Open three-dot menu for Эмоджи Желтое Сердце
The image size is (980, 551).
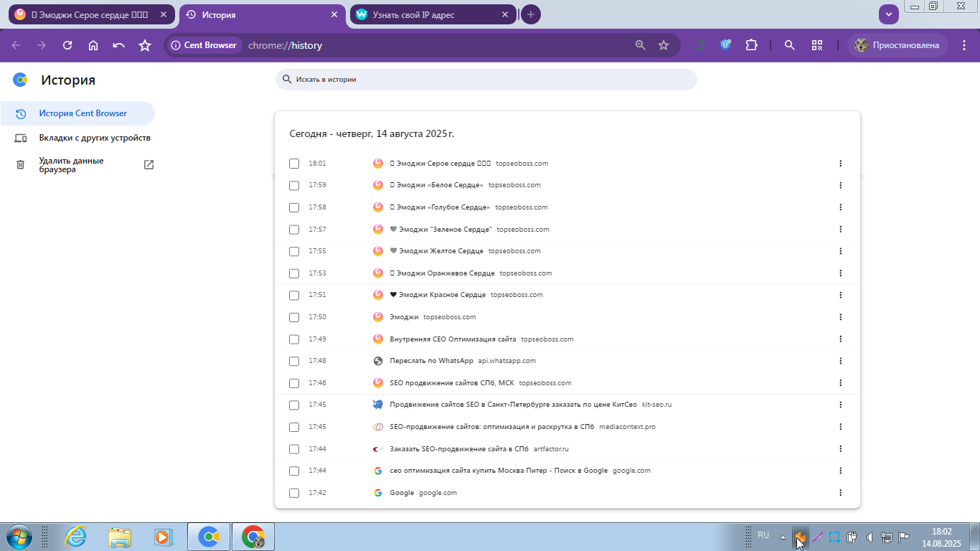(840, 251)
